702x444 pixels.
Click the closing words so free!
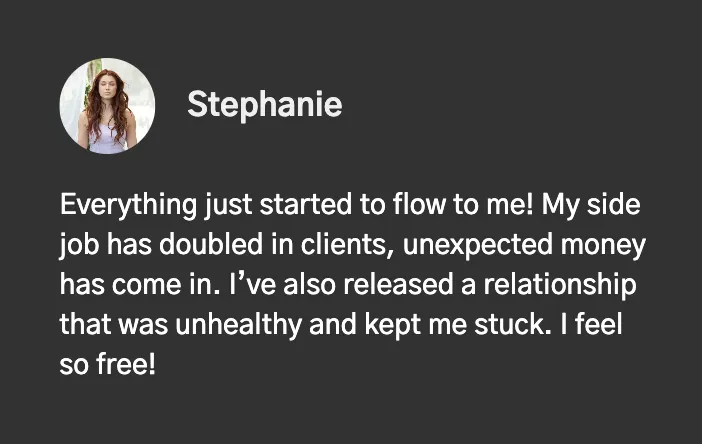coord(107,364)
